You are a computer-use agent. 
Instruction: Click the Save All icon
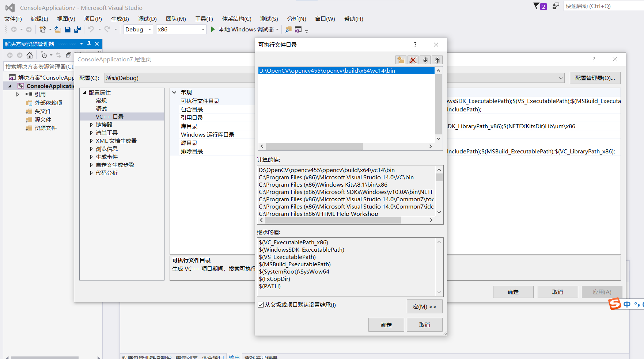pyautogui.click(x=77, y=30)
